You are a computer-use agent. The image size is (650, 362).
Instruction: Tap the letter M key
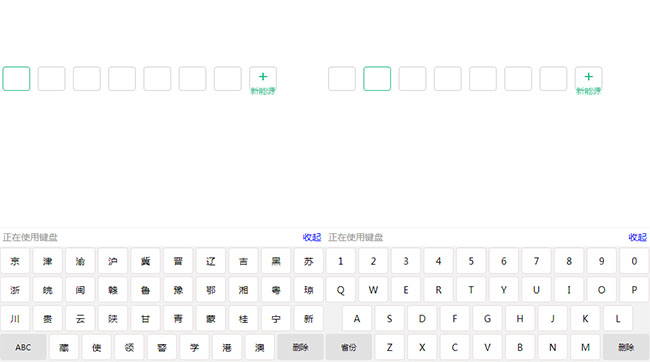click(585, 347)
